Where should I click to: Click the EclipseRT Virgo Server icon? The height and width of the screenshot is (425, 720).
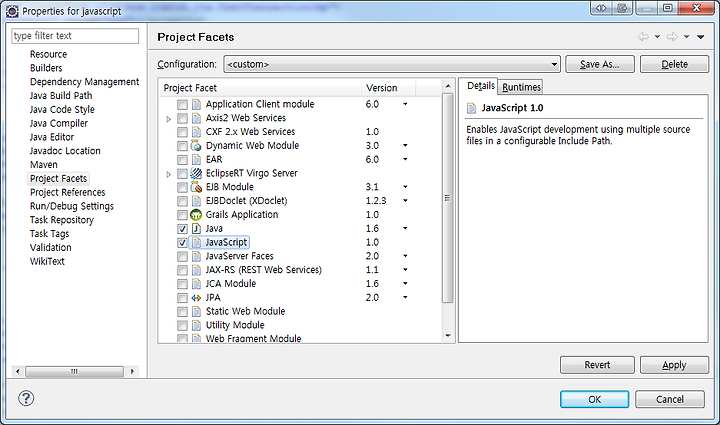pos(196,173)
